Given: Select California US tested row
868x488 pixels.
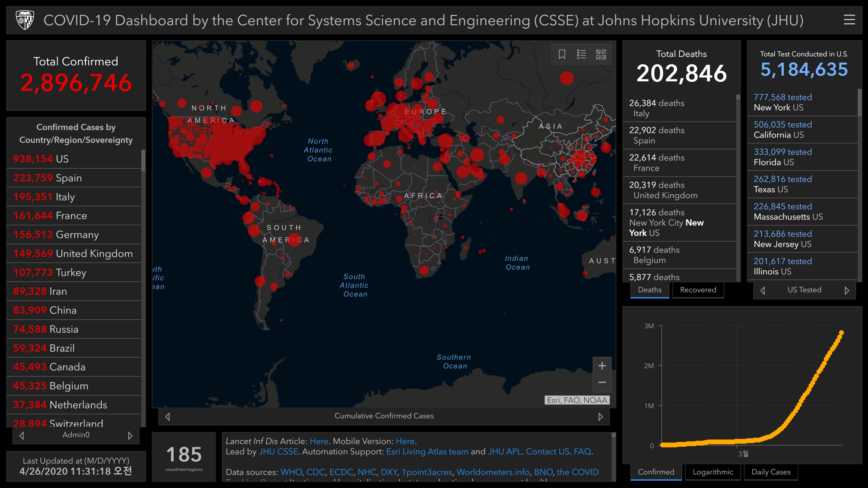Looking at the screenshot, I should [x=802, y=130].
